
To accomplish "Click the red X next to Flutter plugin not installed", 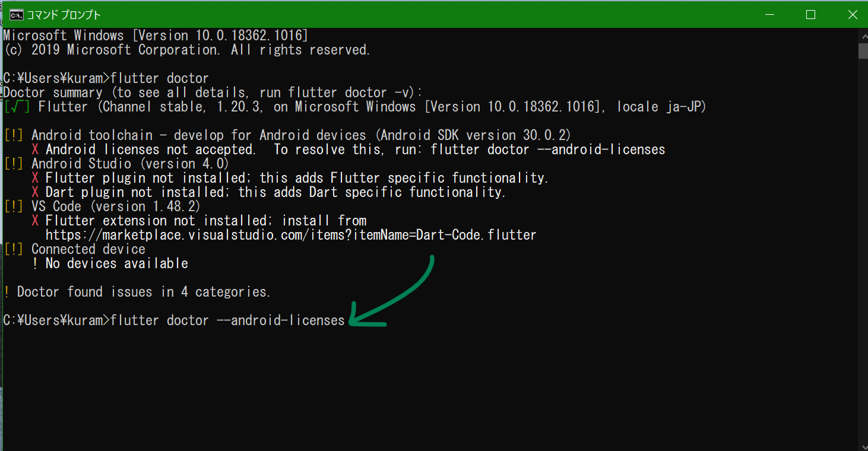I will pos(36,177).
